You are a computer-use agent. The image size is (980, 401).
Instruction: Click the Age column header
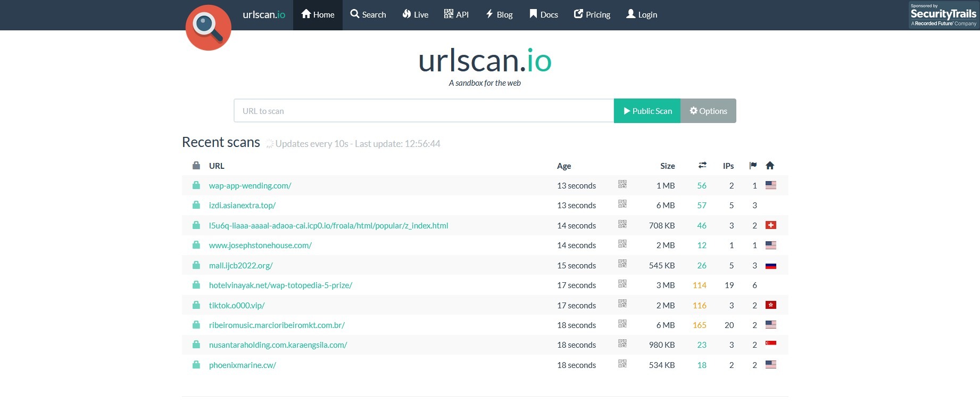tap(564, 166)
